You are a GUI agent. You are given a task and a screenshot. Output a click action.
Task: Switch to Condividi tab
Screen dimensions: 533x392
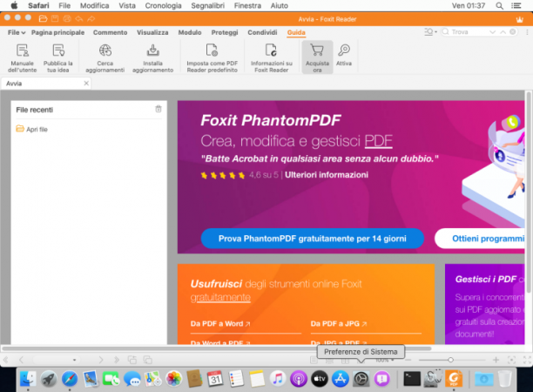pos(262,32)
